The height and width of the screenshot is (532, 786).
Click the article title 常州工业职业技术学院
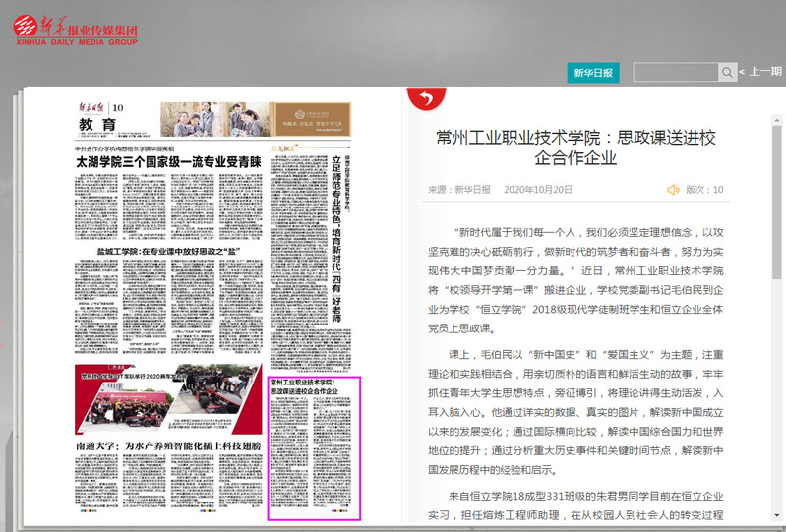tap(575, 146)
